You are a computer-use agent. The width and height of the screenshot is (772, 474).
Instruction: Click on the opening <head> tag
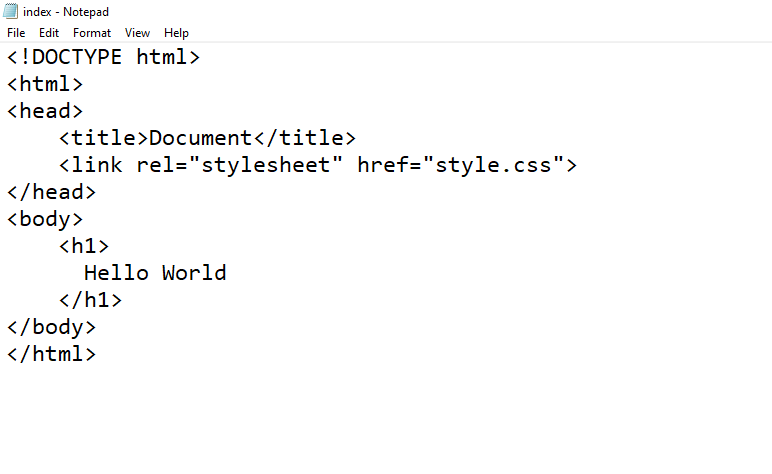[45, 111]
